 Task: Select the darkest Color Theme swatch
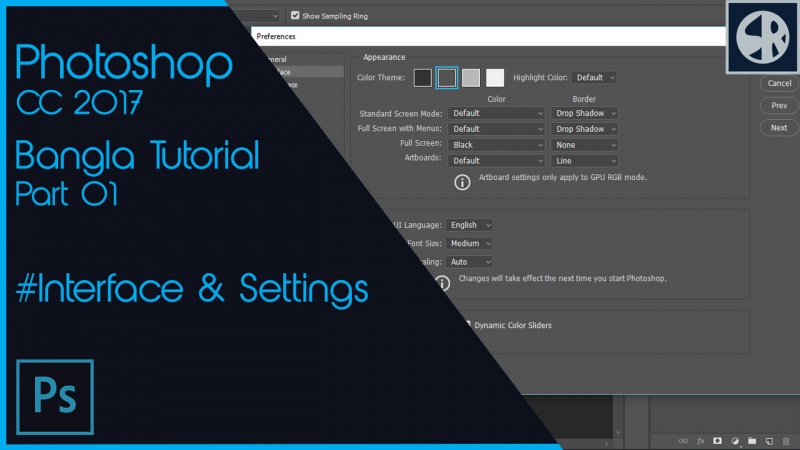click(x=422, y=78)
